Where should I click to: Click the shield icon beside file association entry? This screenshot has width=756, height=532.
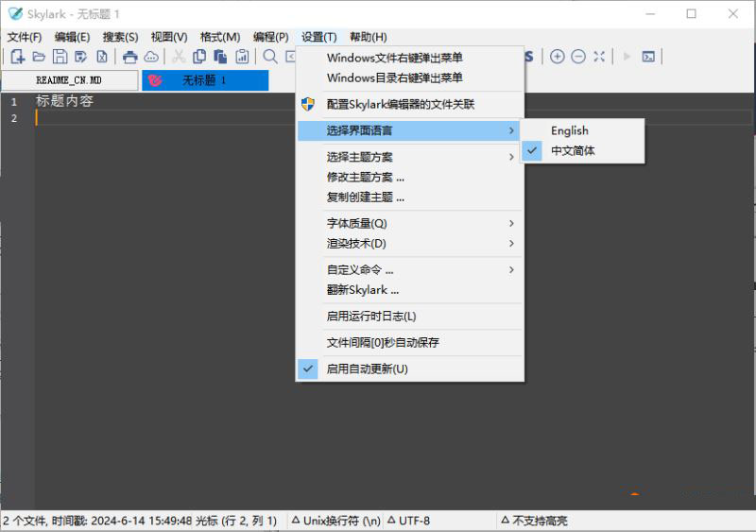coord(308,104)
